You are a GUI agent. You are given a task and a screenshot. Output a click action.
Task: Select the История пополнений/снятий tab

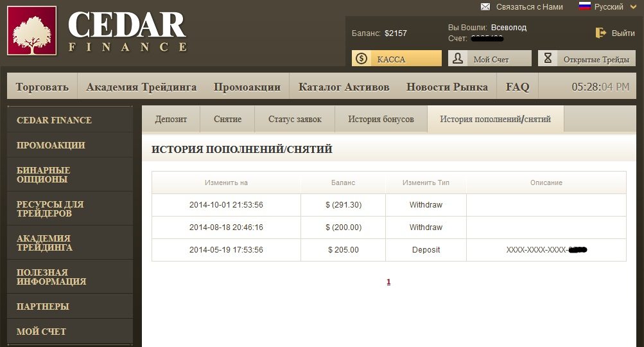[x=495, y=120]
